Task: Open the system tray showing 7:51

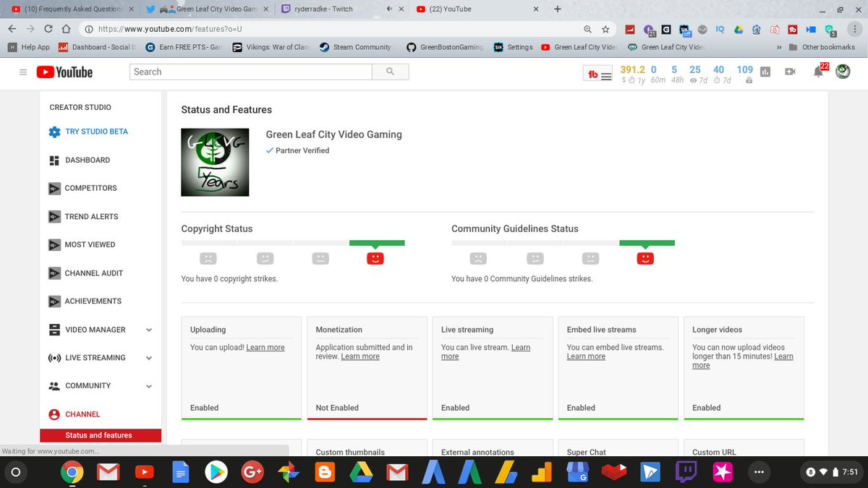Action: 833,473
